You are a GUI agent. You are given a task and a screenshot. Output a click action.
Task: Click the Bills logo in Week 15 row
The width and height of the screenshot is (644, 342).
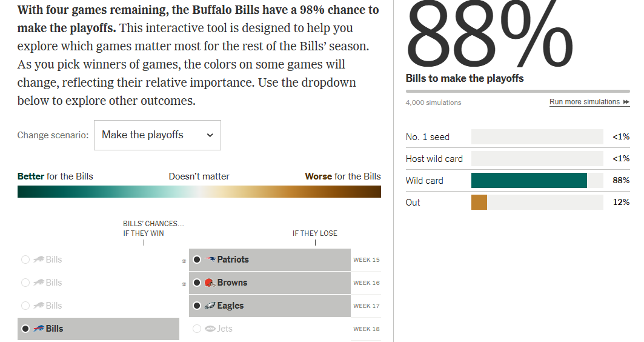pyautogui.click(x=38, y=260)
